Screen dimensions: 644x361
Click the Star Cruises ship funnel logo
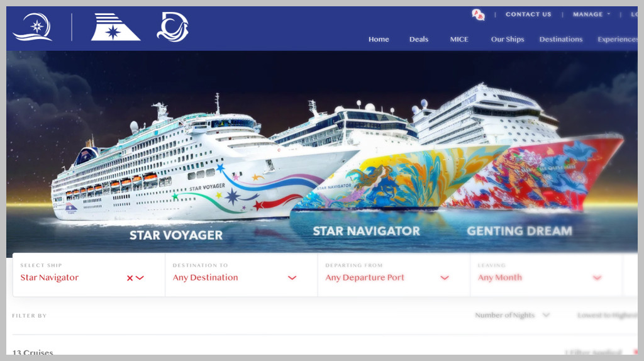[116, 27]
